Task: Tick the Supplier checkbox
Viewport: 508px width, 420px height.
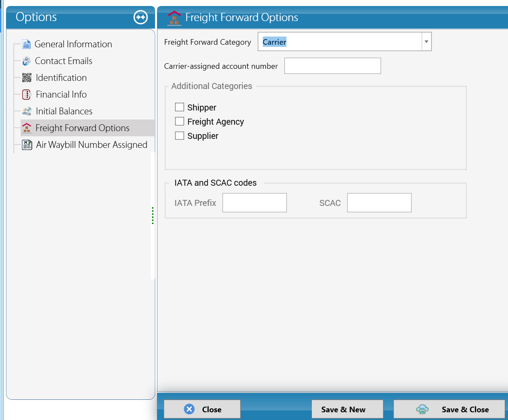Action: [179, 136]
